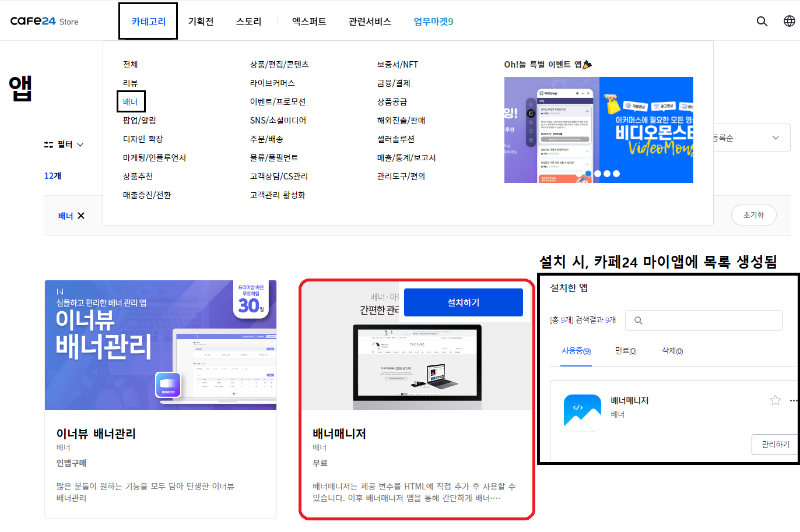Select the 물류/풀필먼트 category
Image resolution: width=800 pixels, height=532 pixels.
tap(273, 157)
